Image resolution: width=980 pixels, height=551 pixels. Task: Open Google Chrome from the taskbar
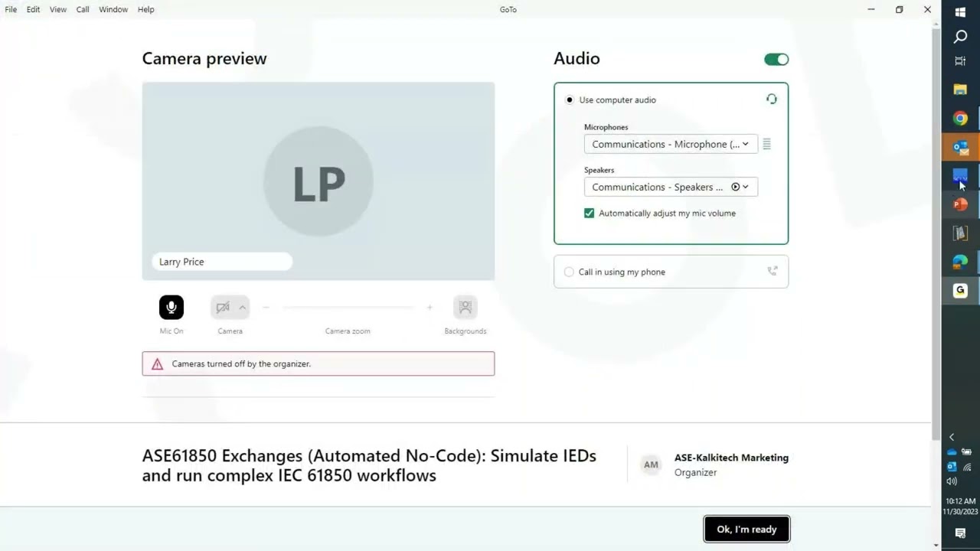click(960, 119)
